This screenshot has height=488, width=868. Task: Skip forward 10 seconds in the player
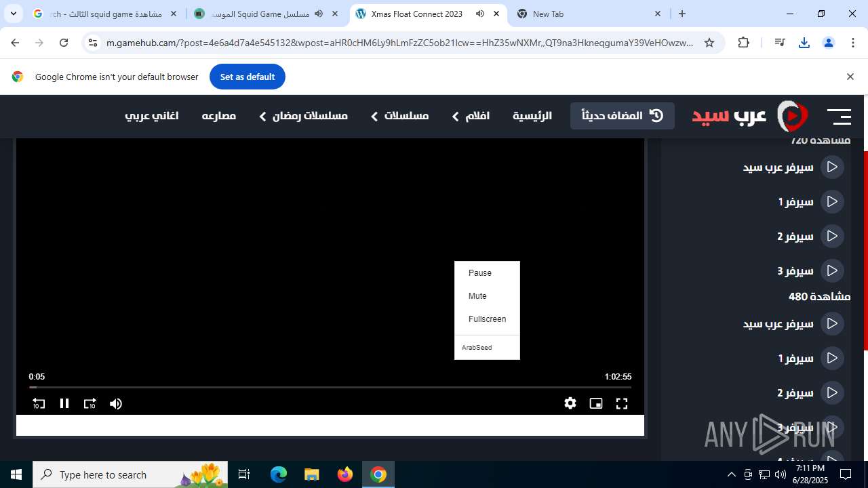point(90,403)
